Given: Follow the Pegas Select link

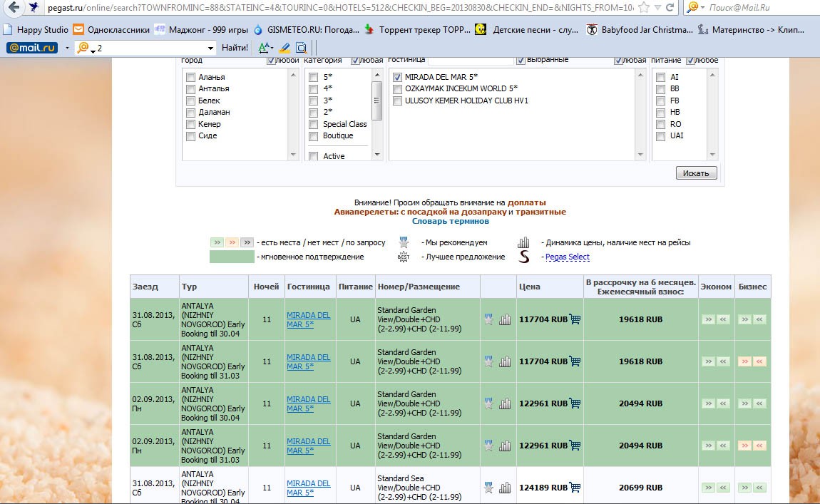Looking at the screenshot, I should tap(568, 257).
